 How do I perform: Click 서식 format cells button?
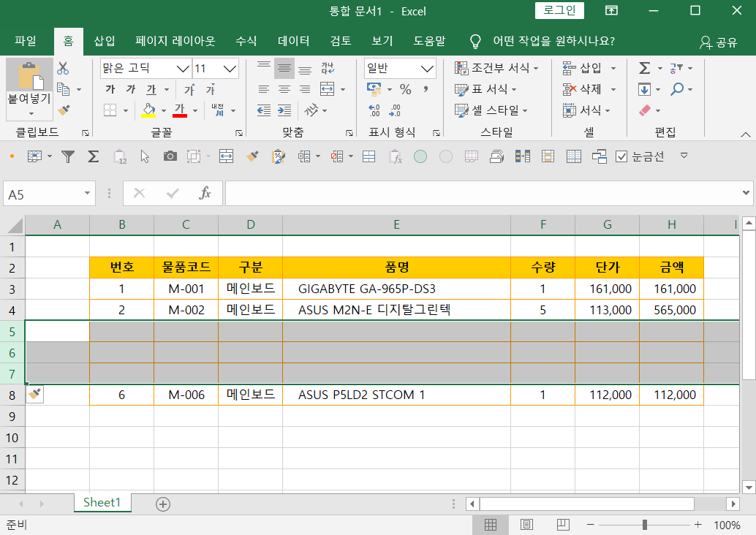586,110
